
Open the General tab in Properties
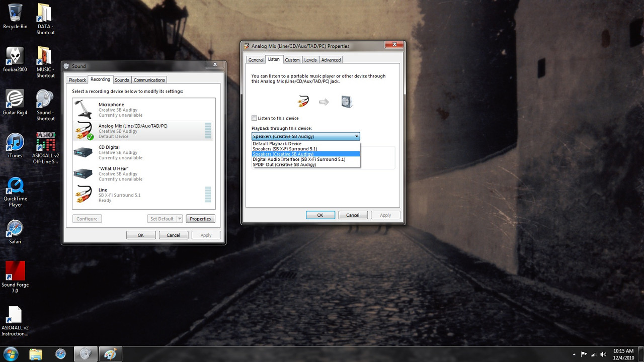[256, 60]
